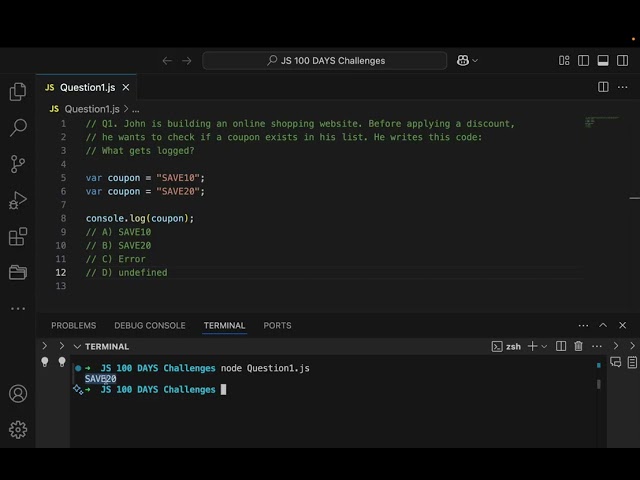640x480 pixels.
Task: Create a new terminal with plus
Action: (x=532, y=347)
